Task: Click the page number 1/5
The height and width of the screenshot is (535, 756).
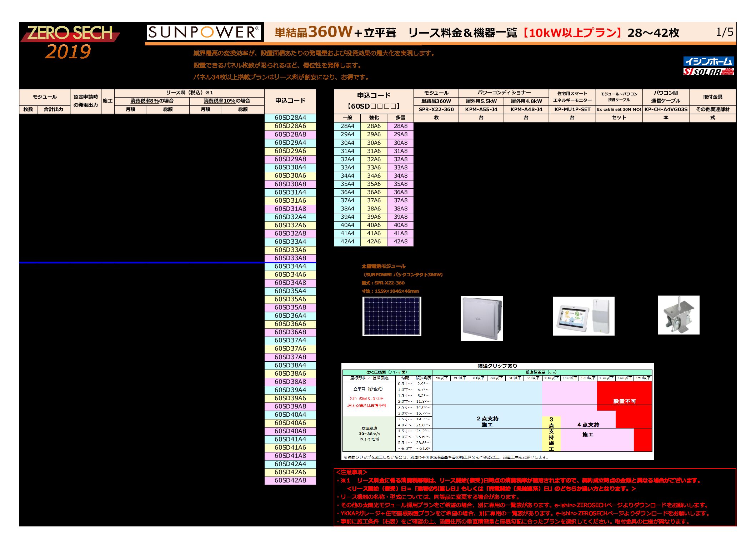Action: 725,32
